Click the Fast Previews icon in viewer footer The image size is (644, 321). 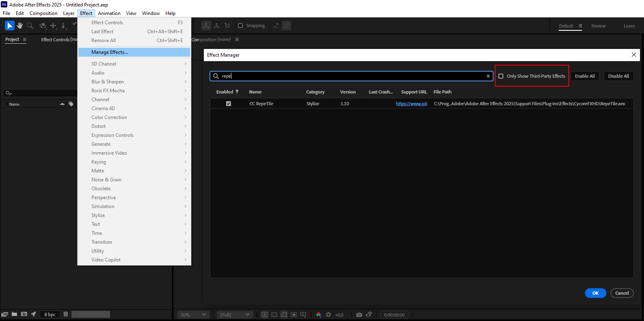(x=265, y=315)
